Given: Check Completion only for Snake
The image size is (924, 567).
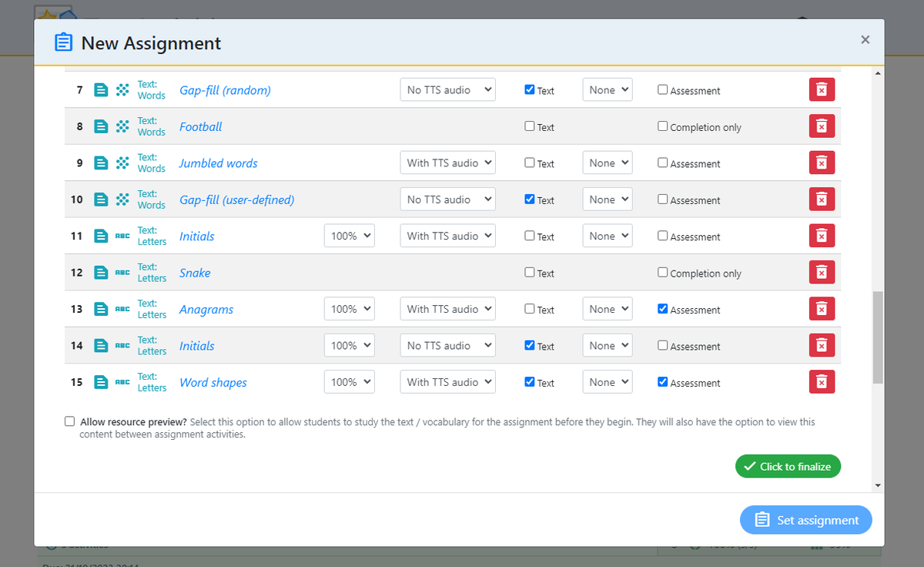Looking at the screenshot, I should 663,272.
